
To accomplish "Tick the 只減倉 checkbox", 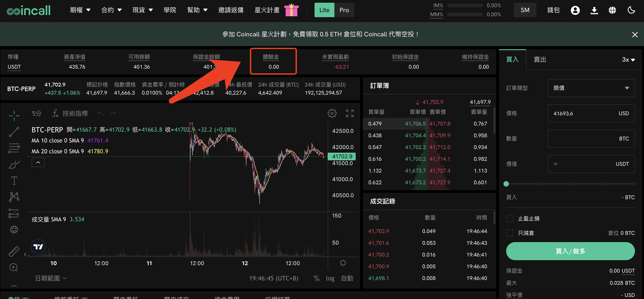I will pos(510,233).
